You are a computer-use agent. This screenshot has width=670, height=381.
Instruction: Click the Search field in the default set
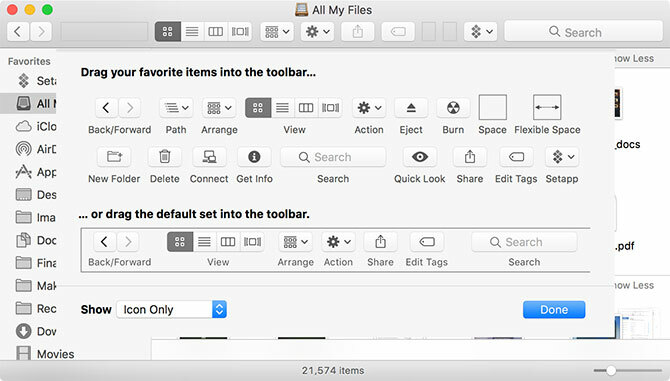[524, 242]
